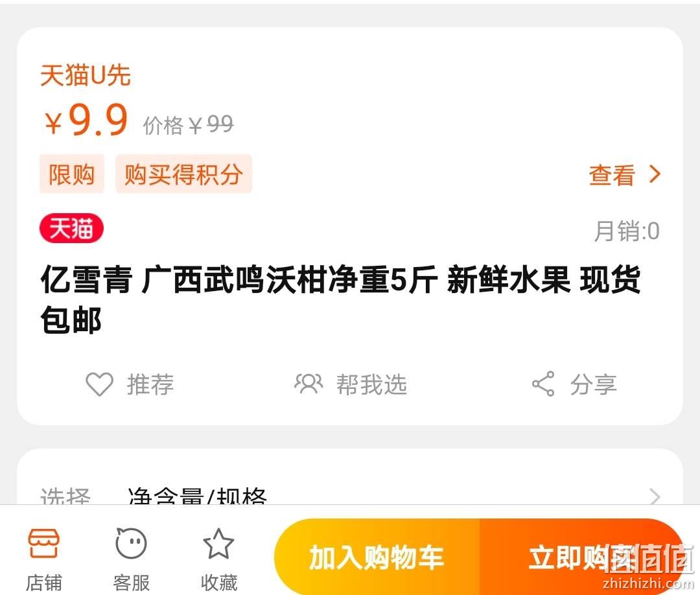Click the 加入购物车 button
Image resolution: width=700 pixels, height=595 pixels.
(x=377, y=557)
